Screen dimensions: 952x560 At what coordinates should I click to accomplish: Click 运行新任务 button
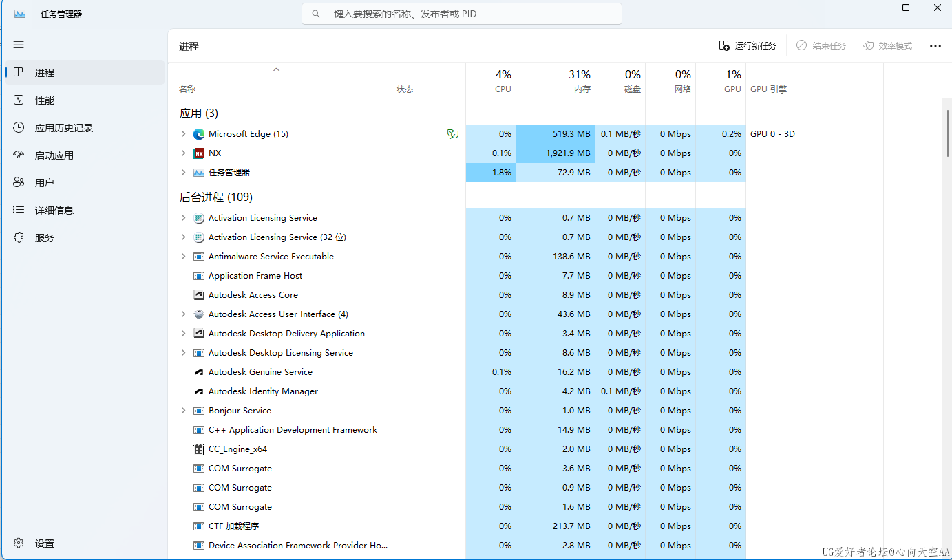[748, 46]
